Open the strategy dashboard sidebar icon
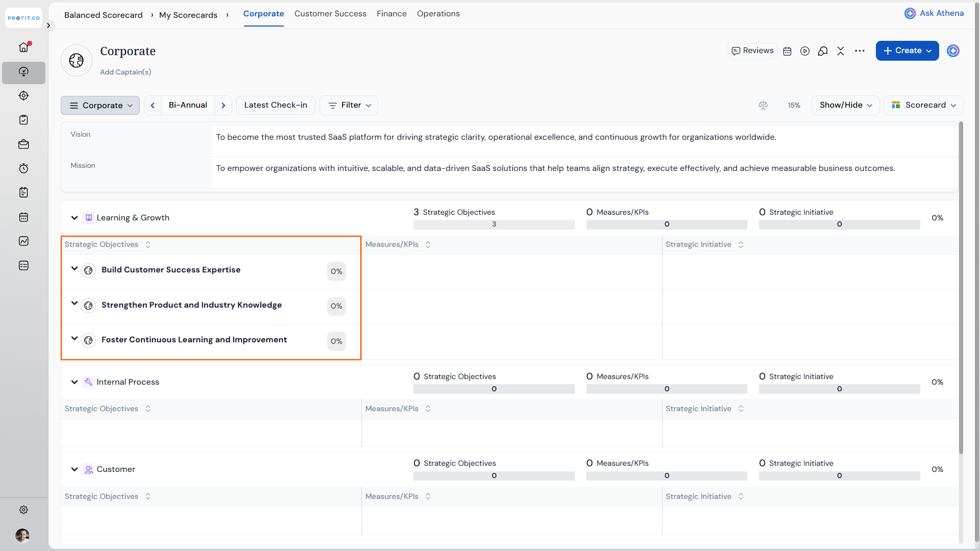Viewport: 980px width, 551px height. point(23,72)
